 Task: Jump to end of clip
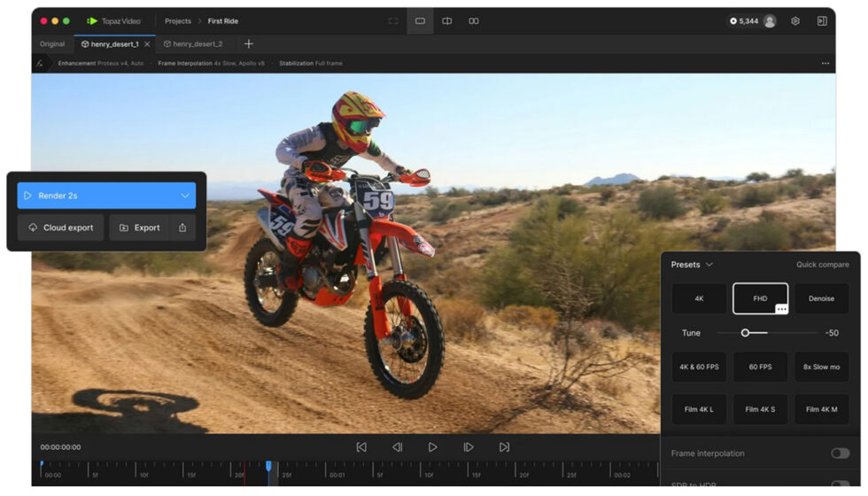504,446
